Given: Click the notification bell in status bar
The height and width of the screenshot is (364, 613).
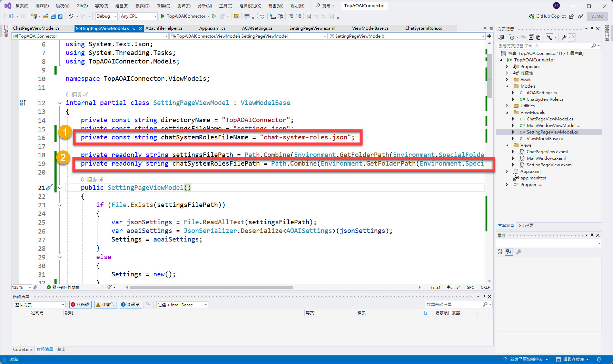Looking at the screenshot, I should (599, 360).
